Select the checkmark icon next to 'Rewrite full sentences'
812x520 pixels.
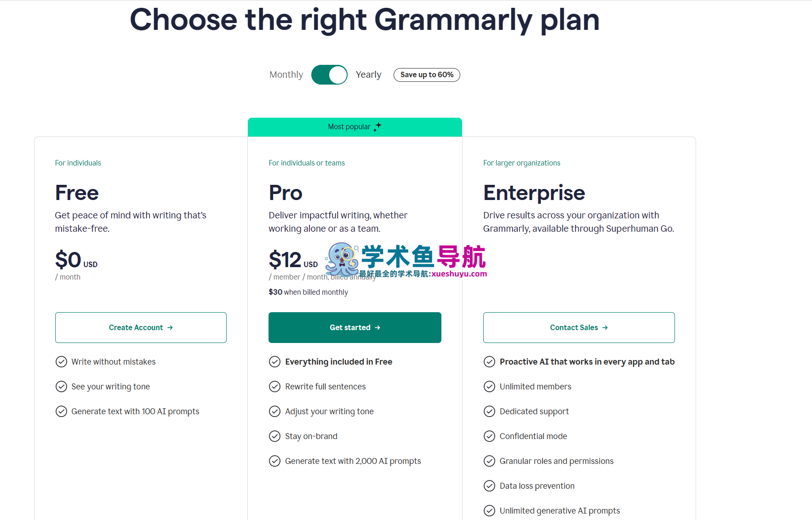[x=275, y=387]
